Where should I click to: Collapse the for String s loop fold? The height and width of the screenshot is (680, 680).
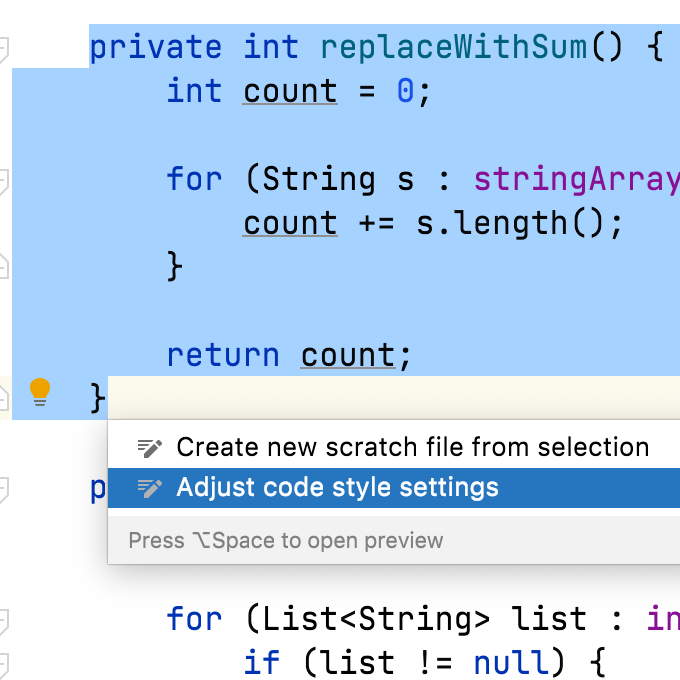(4, 180)
